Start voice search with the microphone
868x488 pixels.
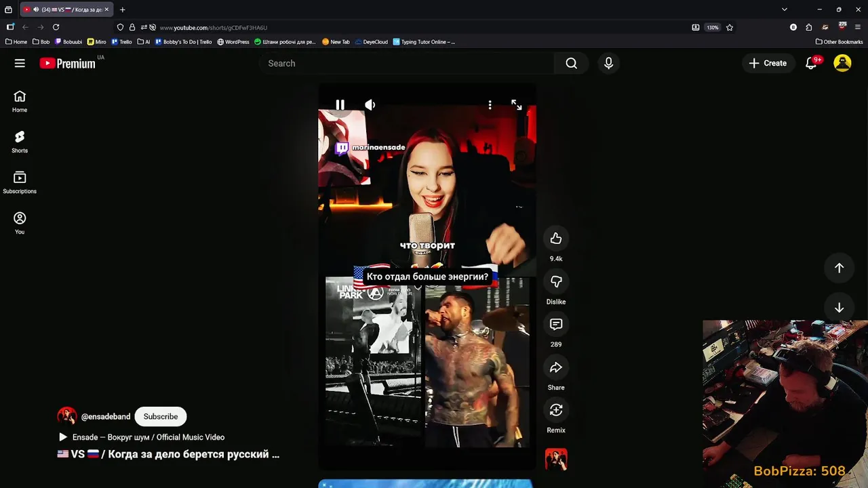(608, 63)
